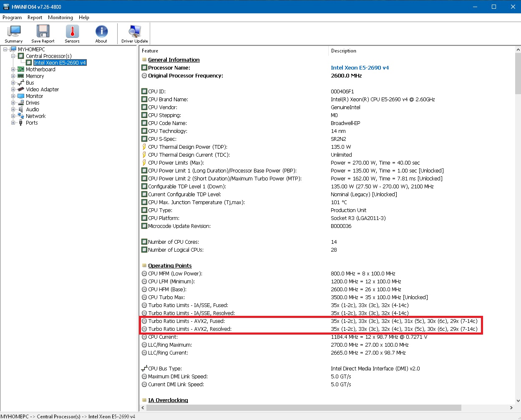Click the Operating Points section icon
Viewport: 521px width, 420px height.
(144, 266)
